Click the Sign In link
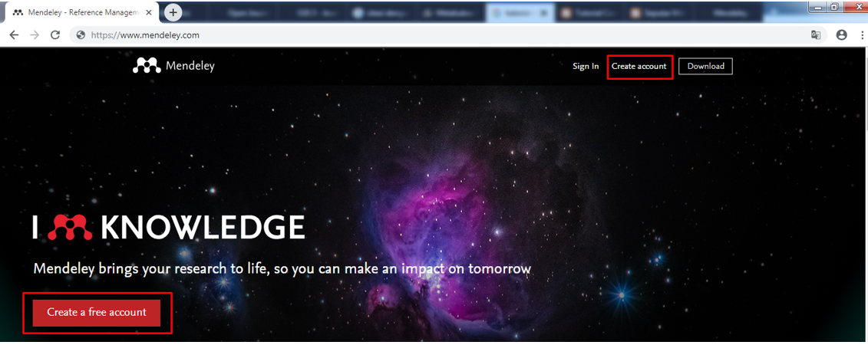 [586, 67]
